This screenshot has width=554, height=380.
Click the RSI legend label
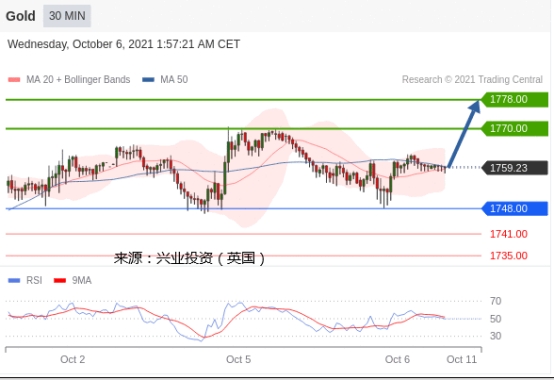click(x=34, y=280)
